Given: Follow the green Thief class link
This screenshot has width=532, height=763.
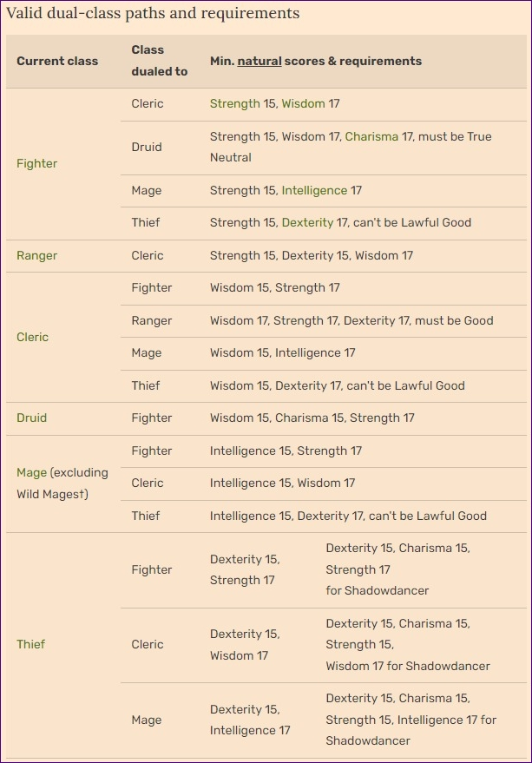Looking at the screenshot, I should (x=30, y=644).
